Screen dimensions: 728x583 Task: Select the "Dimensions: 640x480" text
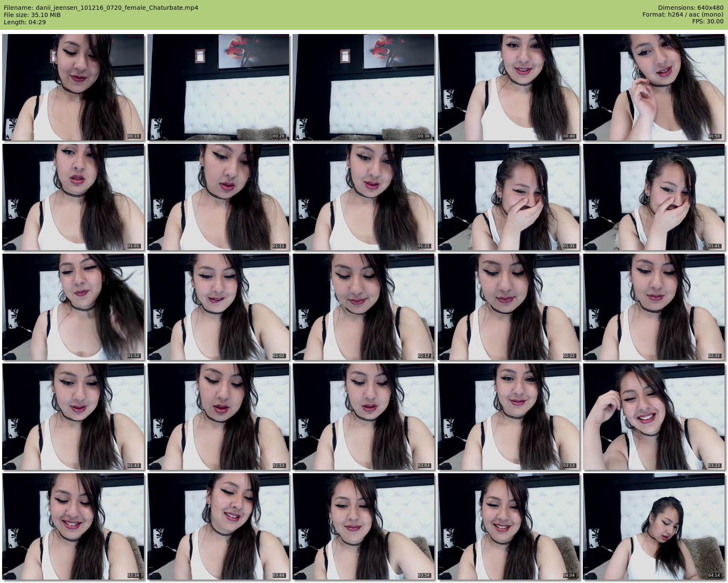[x=691, y=8]
